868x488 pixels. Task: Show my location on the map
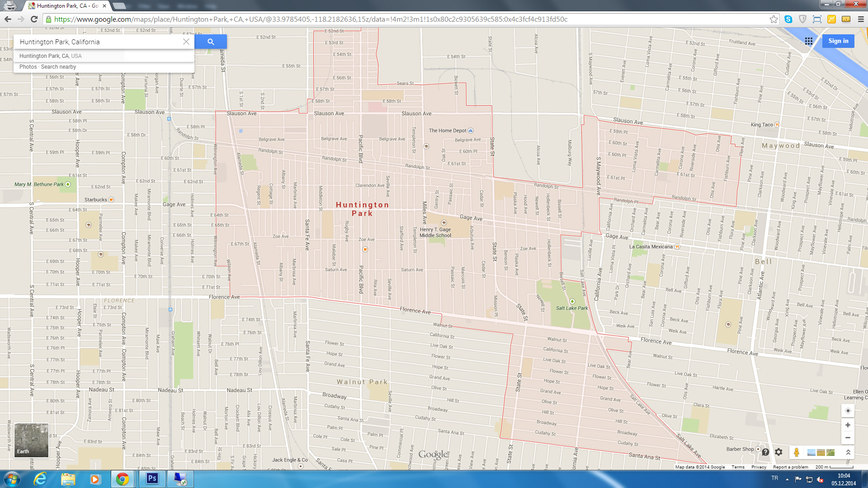[848, 411]
